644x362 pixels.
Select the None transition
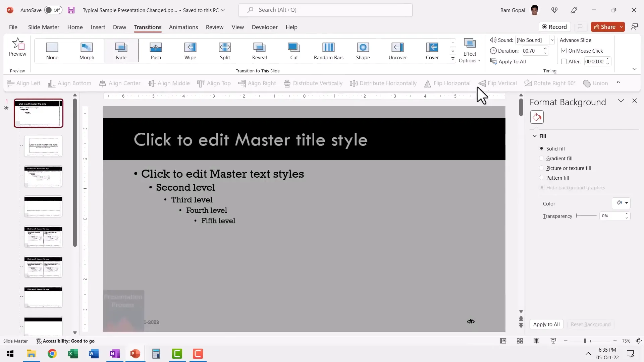tap(52, 51)
